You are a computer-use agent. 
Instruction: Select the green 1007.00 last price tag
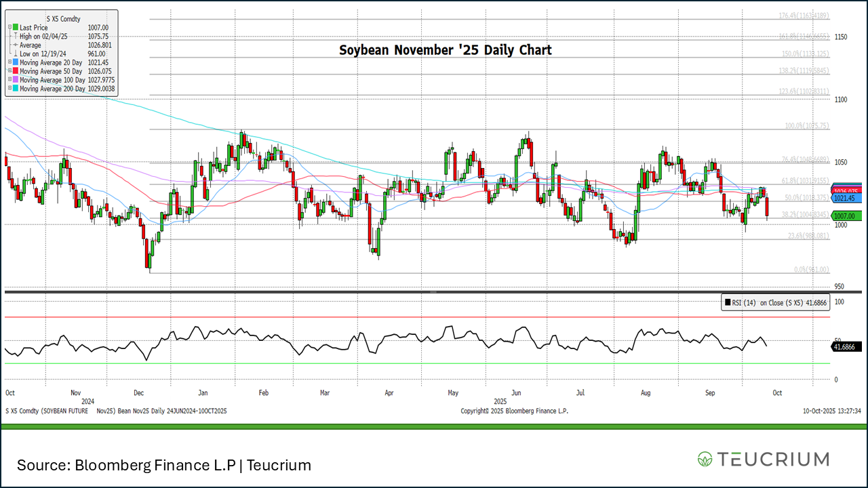pyautogui.click(x=846, y=216)
